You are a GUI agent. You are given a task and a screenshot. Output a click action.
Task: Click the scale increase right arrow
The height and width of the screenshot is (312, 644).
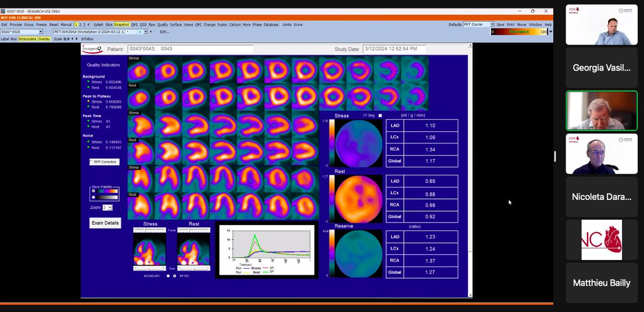point(77,39)
